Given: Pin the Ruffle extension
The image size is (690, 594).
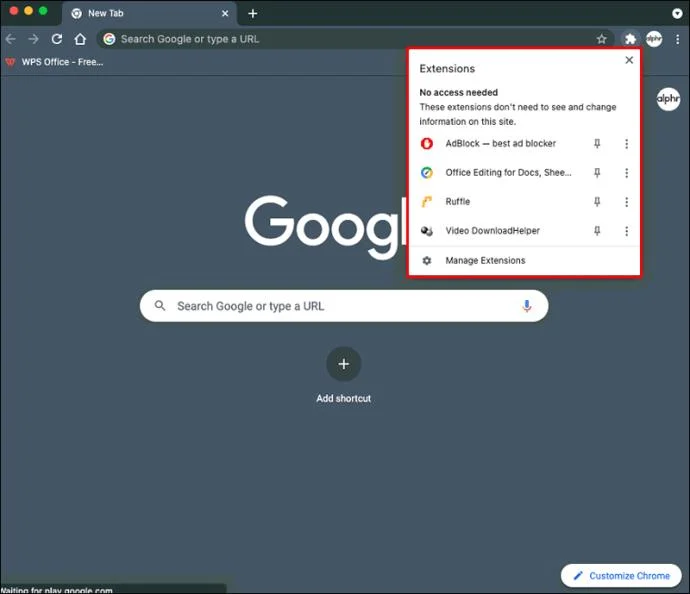Looking at the screenshot, I should pos(597,202).
